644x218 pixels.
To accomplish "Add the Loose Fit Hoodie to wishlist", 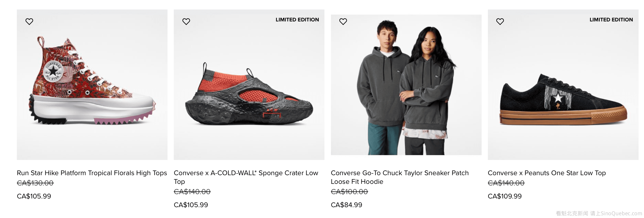I will (343, 21).
